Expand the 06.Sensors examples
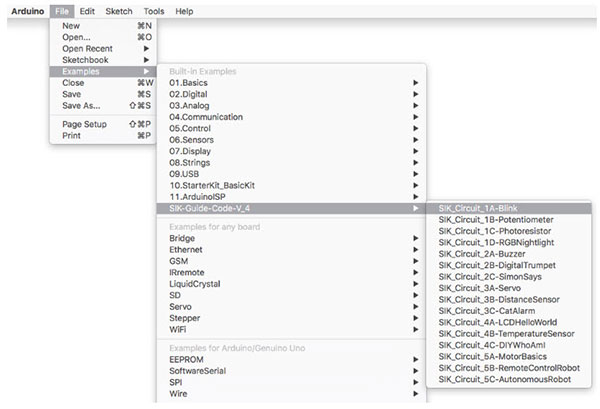 tap(291, 140)
